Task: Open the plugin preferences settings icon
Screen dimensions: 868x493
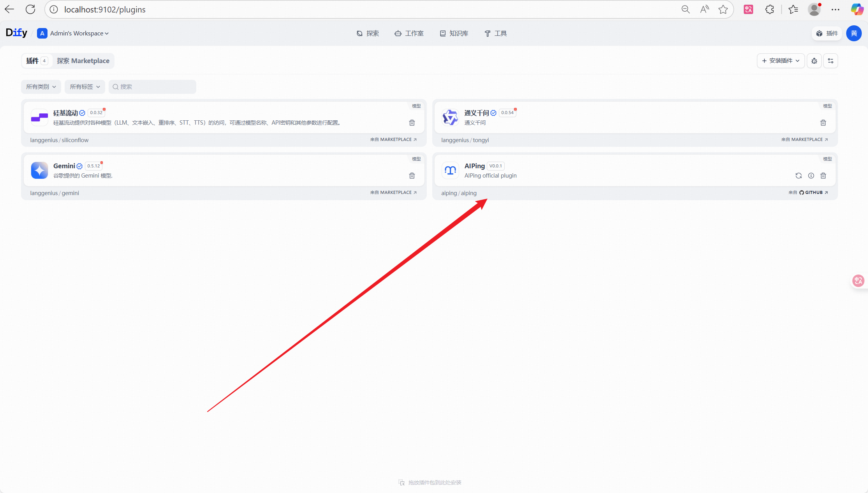Action: 830,61
